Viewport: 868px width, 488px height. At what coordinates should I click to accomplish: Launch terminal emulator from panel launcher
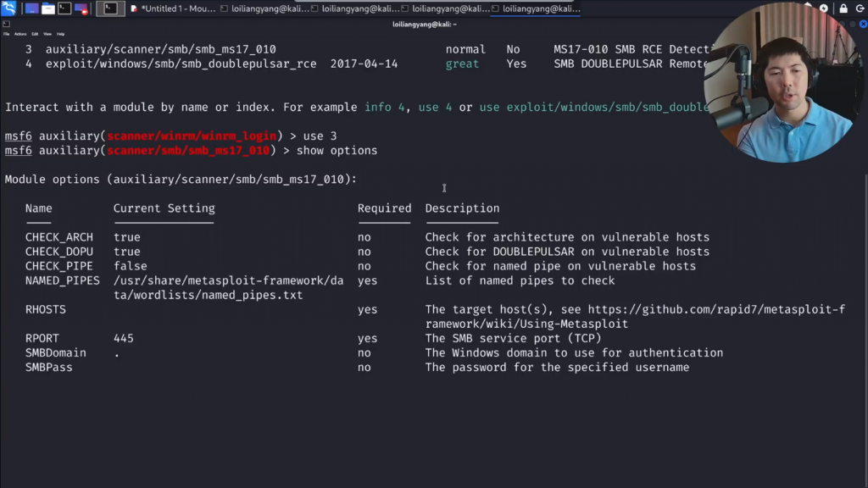(64, 8)
